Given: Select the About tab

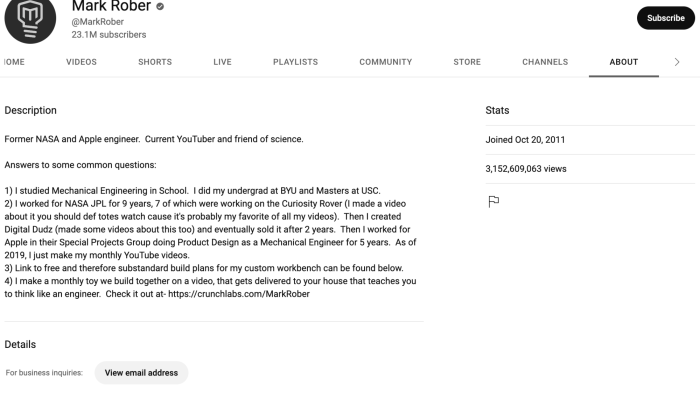Looking at the screenshot, I should [x=624, y=62].
